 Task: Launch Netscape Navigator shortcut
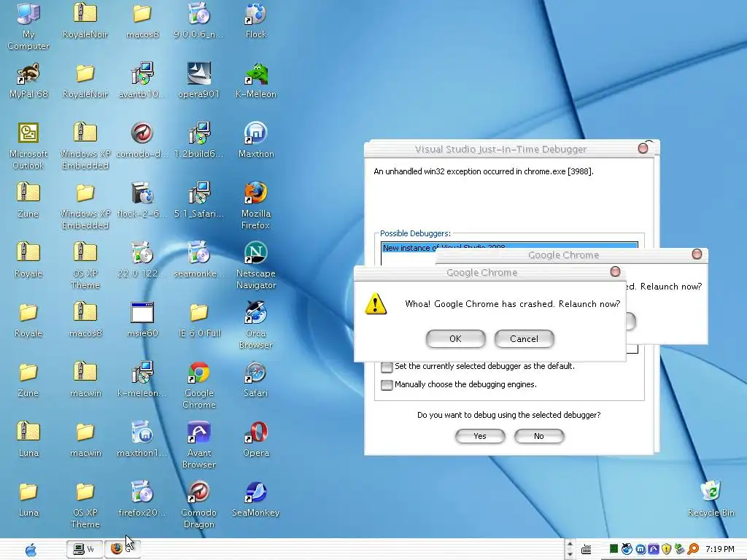256,265
